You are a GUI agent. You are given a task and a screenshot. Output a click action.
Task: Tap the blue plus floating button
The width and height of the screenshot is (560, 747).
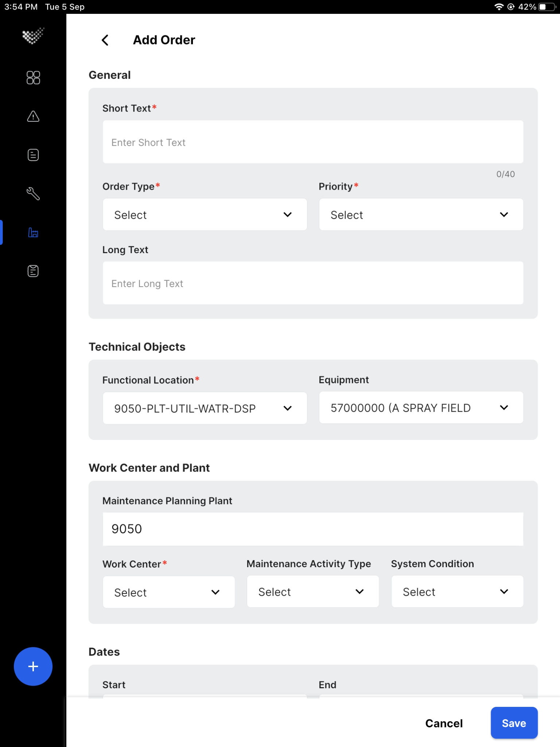coord(33,666)
